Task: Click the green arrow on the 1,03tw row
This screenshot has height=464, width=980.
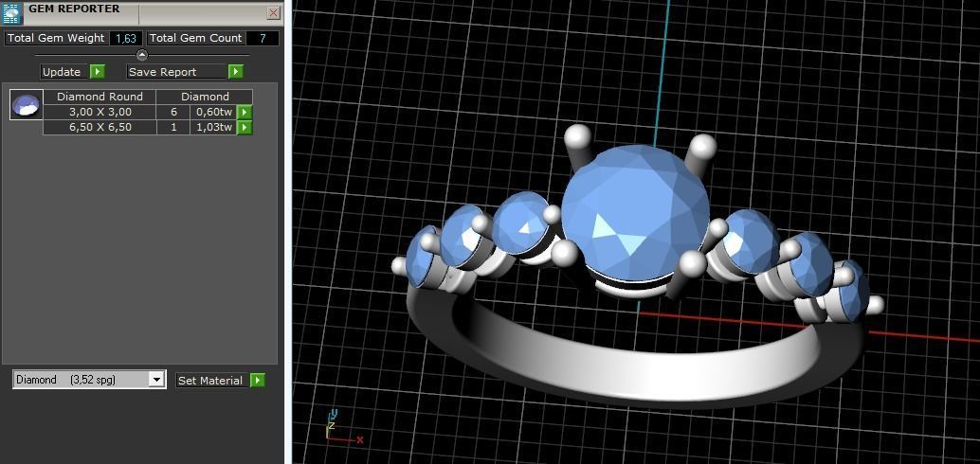Action: 245,128
